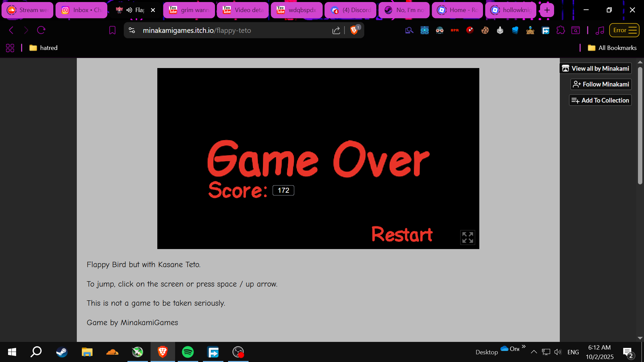Image resolution: width=644 pixels, height=362 pixels.
Task: Open the Brave Shields lion icon
Action: pos(354,31)
